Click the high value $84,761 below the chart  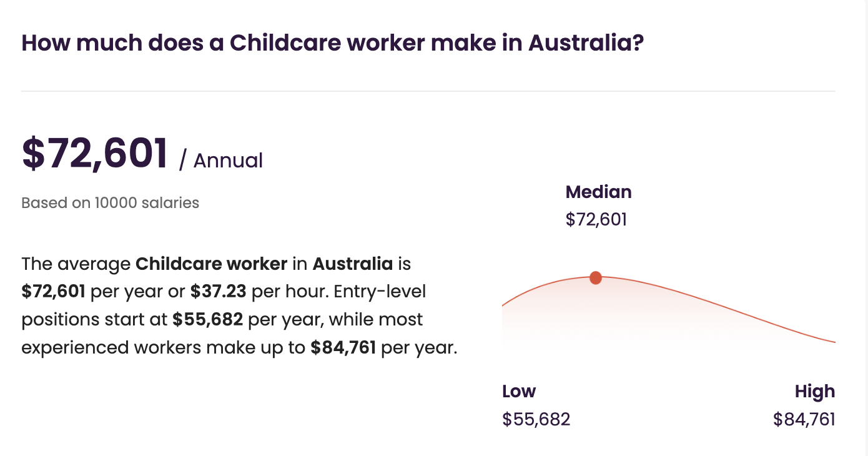coord(804,419)
